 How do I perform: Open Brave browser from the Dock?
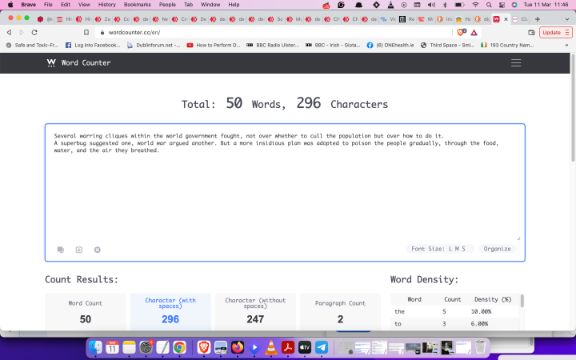[x=204, y=347]
